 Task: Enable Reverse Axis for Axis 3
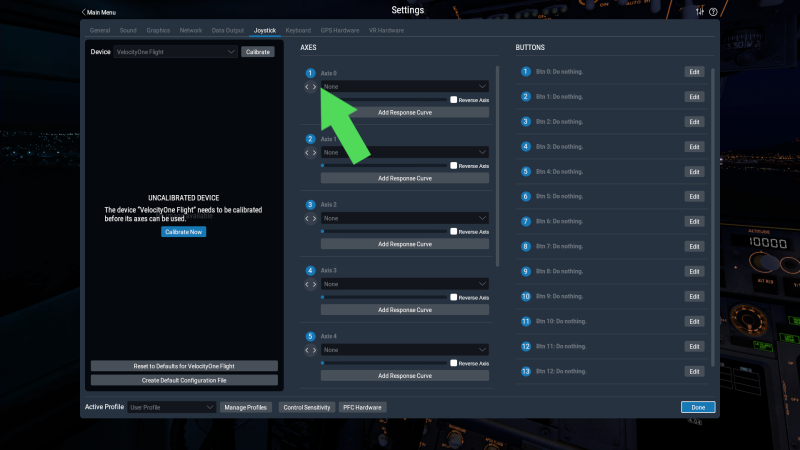pos(454,297)
